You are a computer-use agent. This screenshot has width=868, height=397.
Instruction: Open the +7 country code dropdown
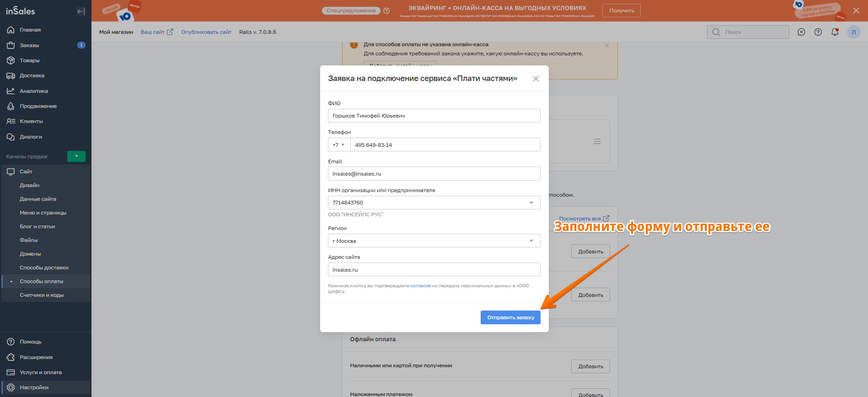[x=339, y=145]
